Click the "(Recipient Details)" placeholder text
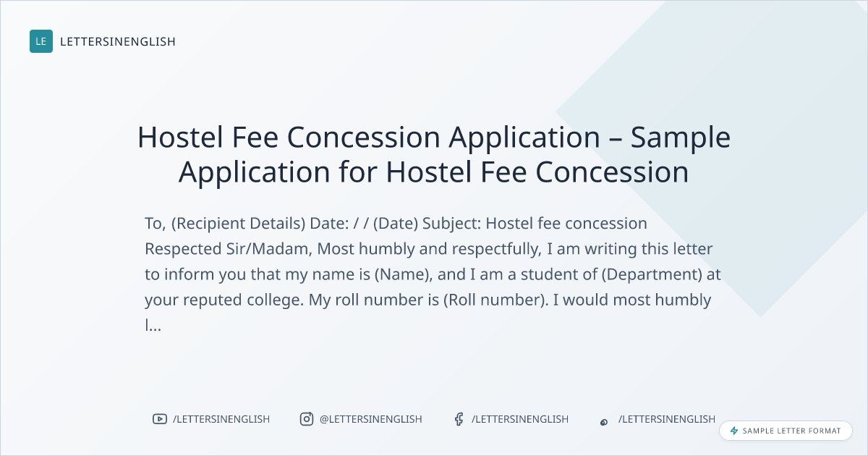 [238, 223]
